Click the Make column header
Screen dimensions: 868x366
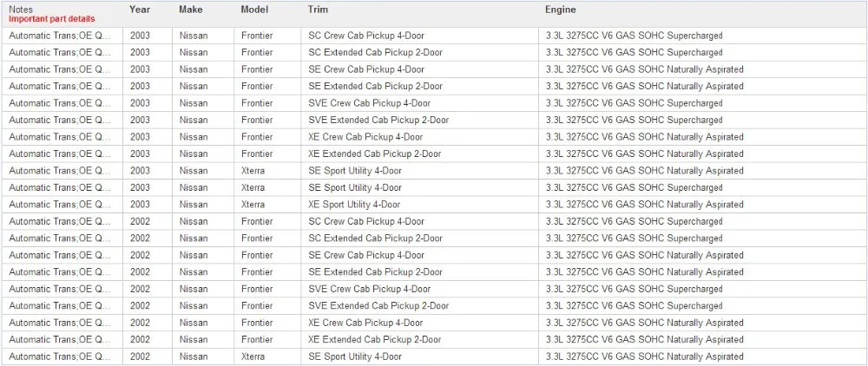pos(191,10)
